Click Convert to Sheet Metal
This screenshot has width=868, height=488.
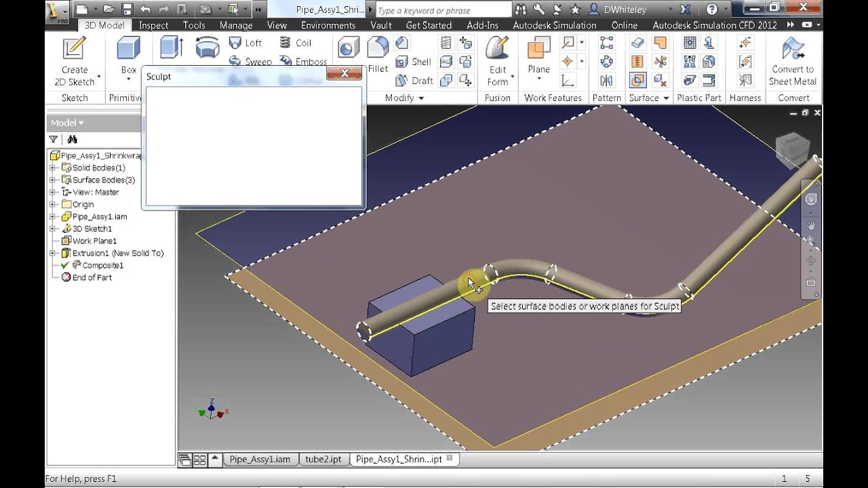click(x=792, y=62)
